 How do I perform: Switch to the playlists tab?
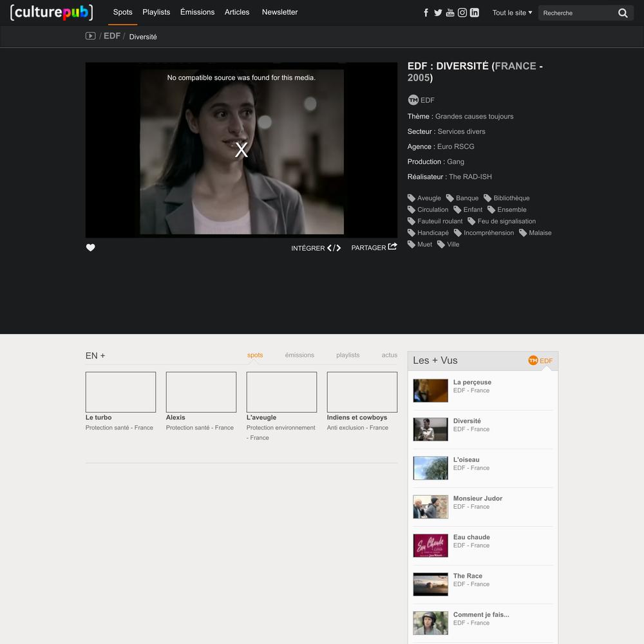pos(348,355)
